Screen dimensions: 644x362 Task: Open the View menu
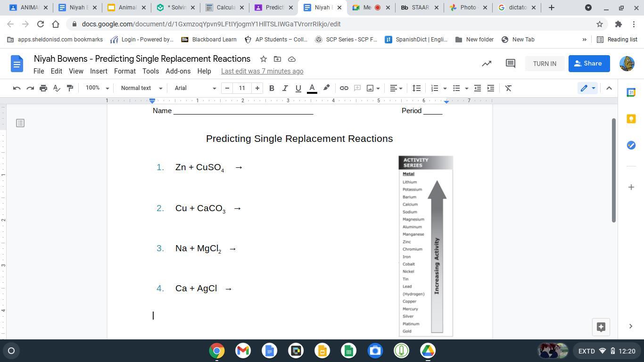(76, 71)
